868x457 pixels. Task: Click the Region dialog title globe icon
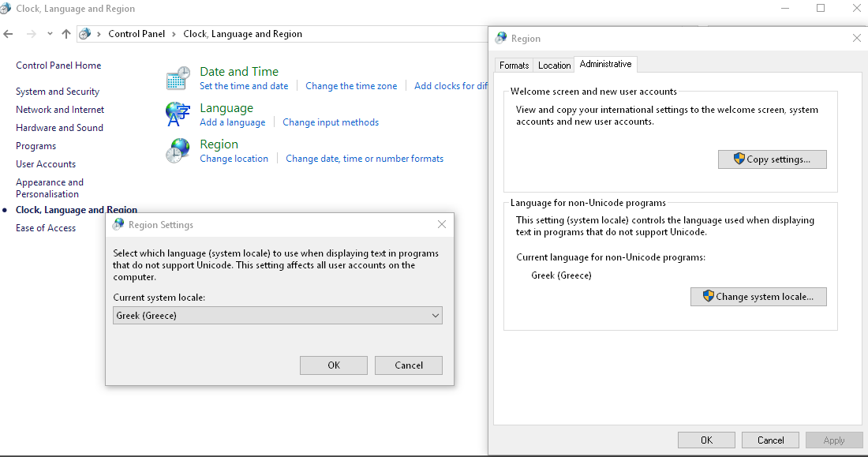coord(501,38)
